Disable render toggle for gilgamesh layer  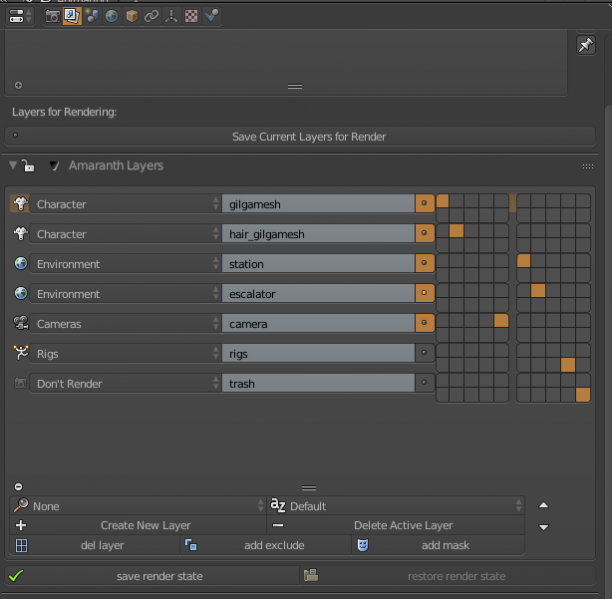point(425,203)
